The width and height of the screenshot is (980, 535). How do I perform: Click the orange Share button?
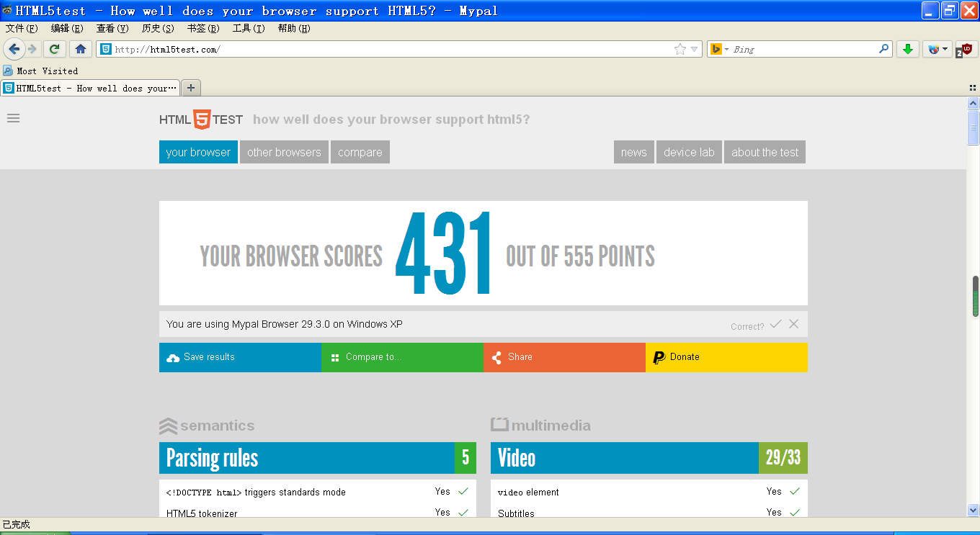(x=564, y=357)
